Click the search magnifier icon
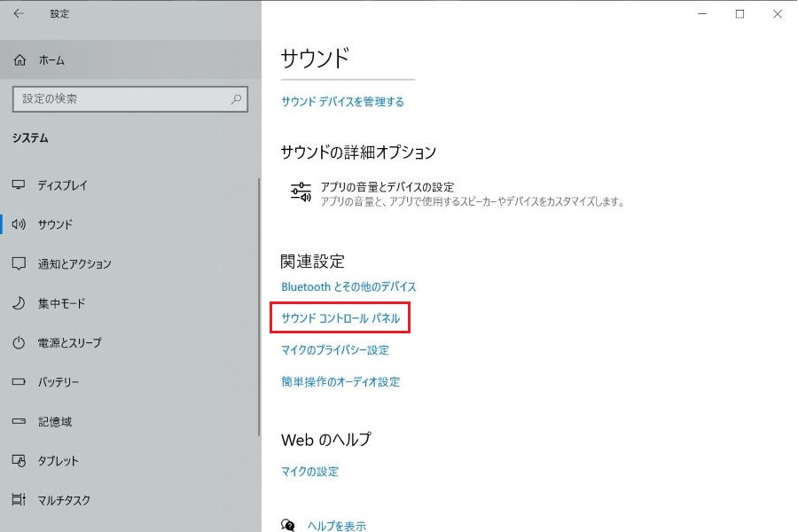 coord(236,99)
